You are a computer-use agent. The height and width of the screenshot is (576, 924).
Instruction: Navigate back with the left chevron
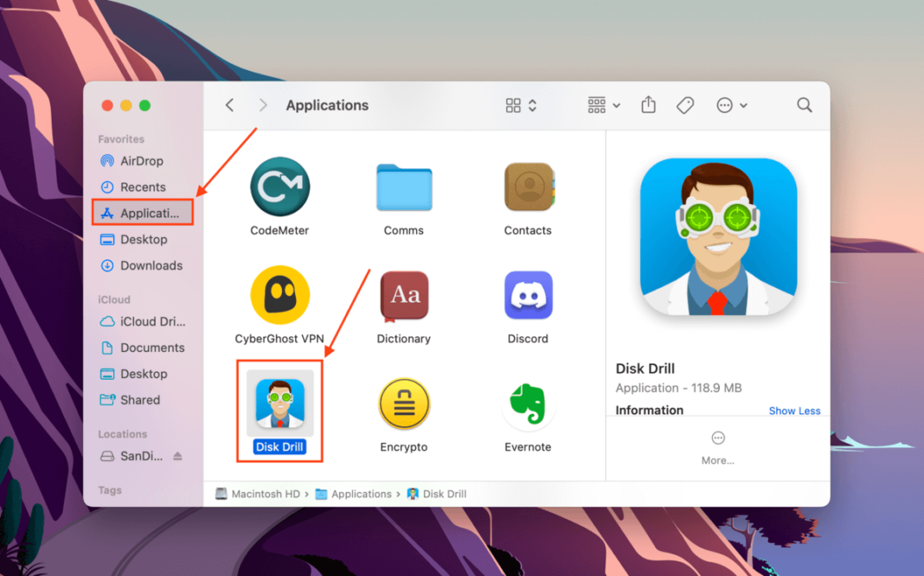tap(230, 106)
